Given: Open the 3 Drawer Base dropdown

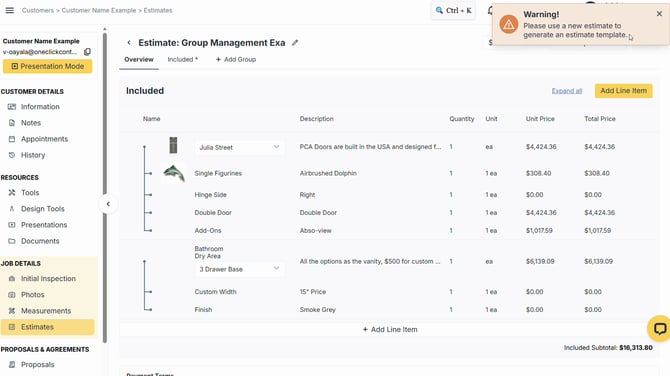Looking at the screenshot, I should (x=239, y=269).
